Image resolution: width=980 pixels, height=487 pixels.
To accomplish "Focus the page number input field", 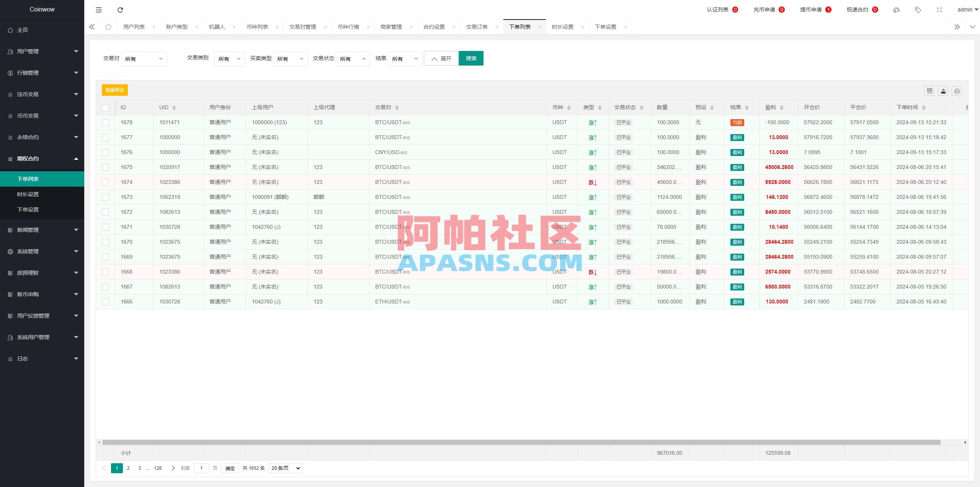I will point(201,468).
